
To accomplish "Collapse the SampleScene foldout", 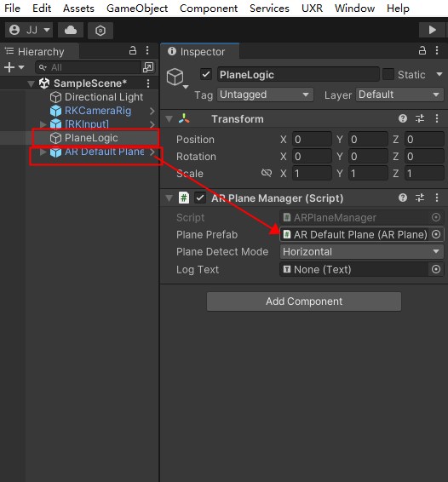I will [x=31, y=83].
